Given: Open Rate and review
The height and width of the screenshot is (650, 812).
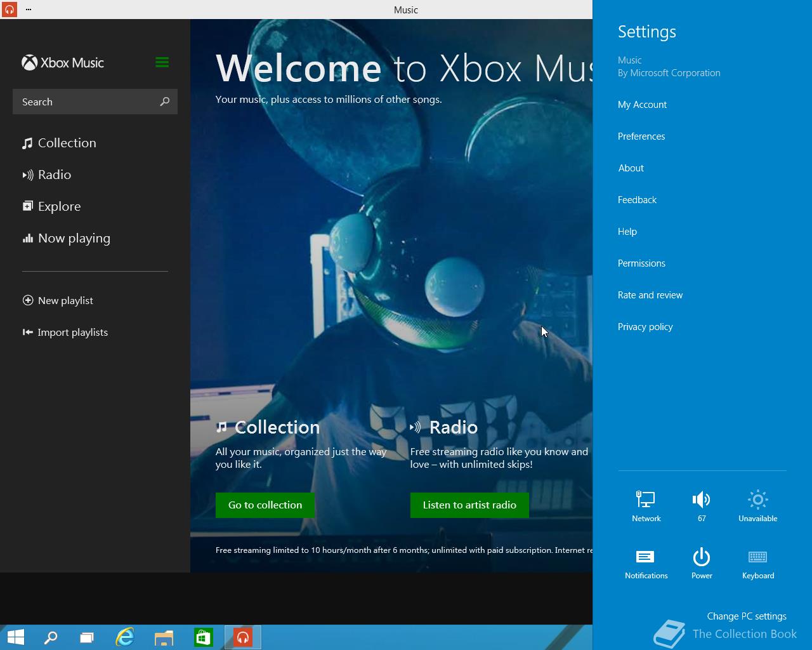Looking at the screenshot, I should tap(650, 295).
